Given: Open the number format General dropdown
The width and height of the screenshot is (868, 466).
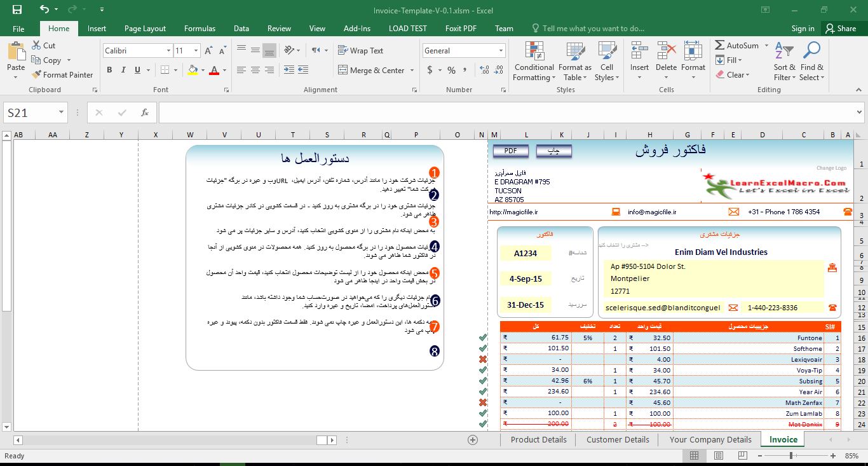Looking at the screenshot, I should tap(501, 50).
